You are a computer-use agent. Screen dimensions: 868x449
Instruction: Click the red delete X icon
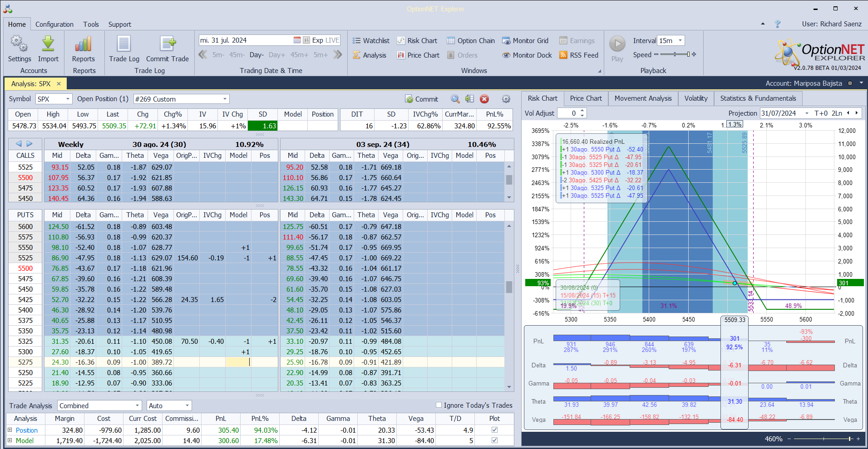484,99
